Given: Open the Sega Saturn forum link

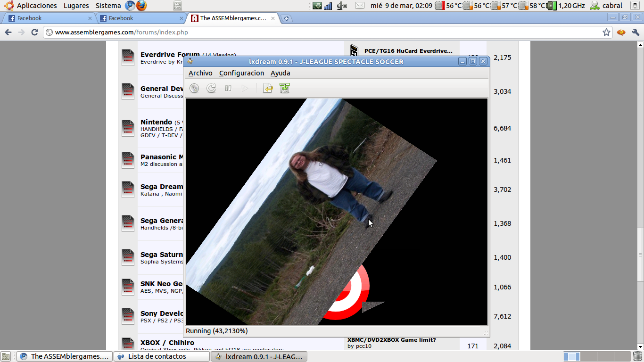Looking at the screenshot, I should tap(162, 255).
